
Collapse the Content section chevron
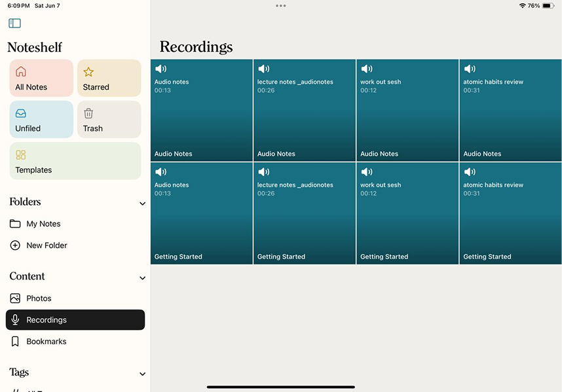142,278
